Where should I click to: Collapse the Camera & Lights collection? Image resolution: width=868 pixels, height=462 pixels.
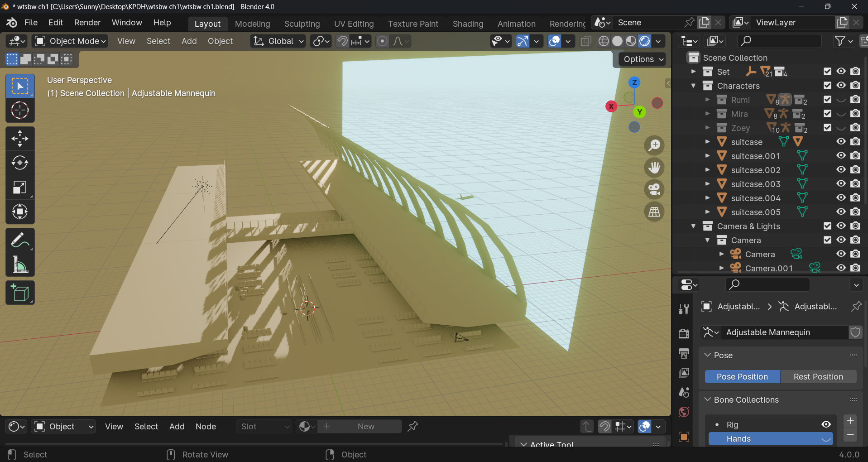point(693,226)
